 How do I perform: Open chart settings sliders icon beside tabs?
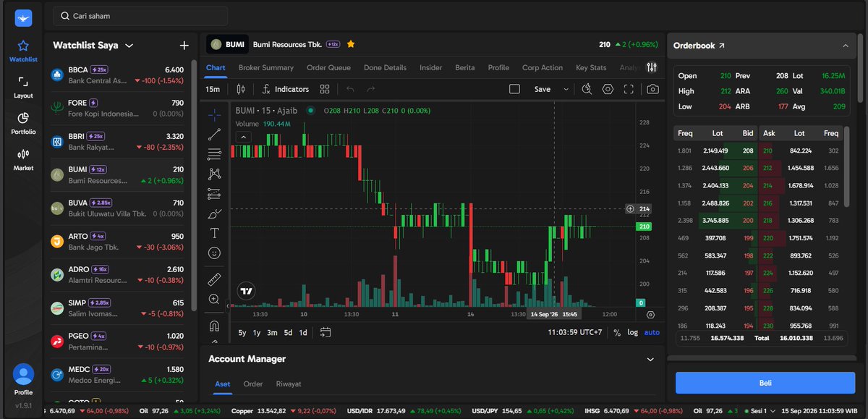(652, 67)
